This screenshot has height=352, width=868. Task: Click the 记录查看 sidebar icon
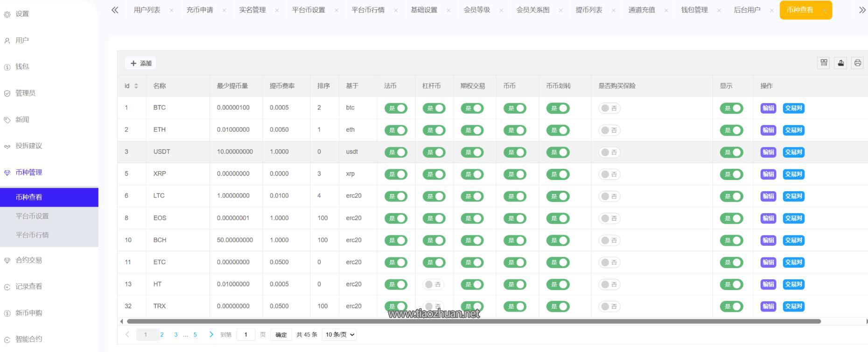[7, 287]
